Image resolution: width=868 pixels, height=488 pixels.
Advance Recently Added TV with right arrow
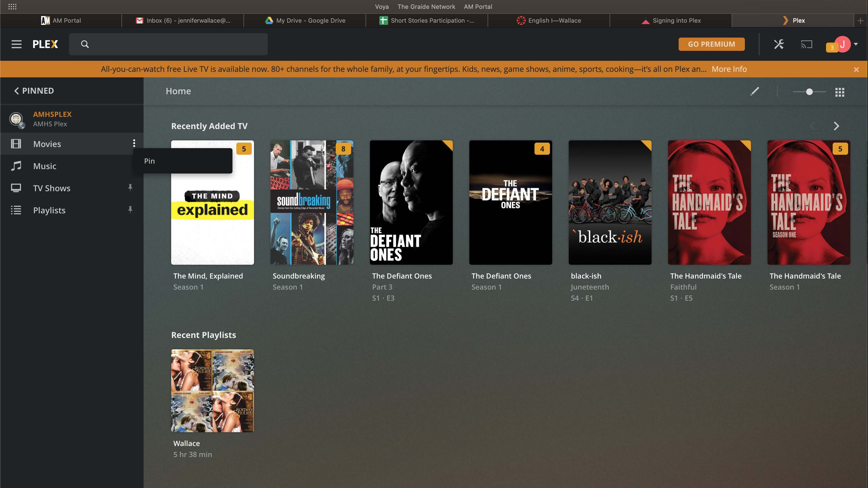[x=836, y=126]
